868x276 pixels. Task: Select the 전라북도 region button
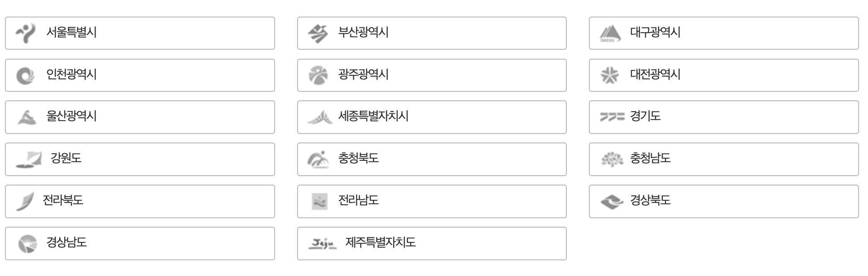pos(139,201)
